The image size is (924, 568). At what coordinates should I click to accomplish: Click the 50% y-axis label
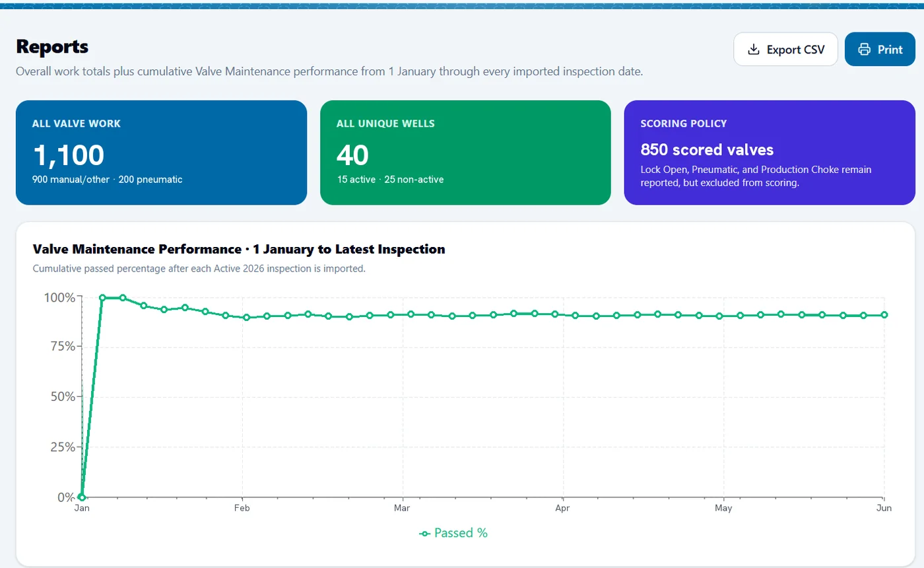(63, 397)
